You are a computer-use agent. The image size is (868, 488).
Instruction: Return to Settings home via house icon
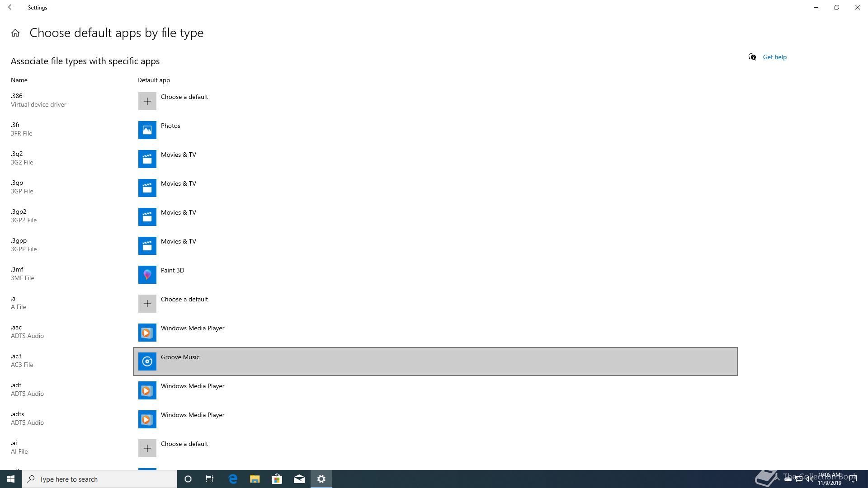pyautogui.click(x=15, y=33)
